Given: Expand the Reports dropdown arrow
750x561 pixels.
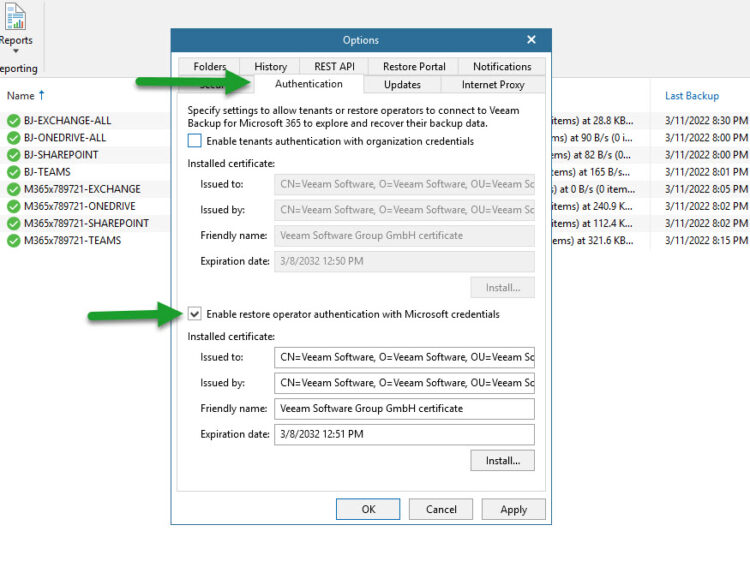Looking at the screenshot, I should tap(16, 51).
